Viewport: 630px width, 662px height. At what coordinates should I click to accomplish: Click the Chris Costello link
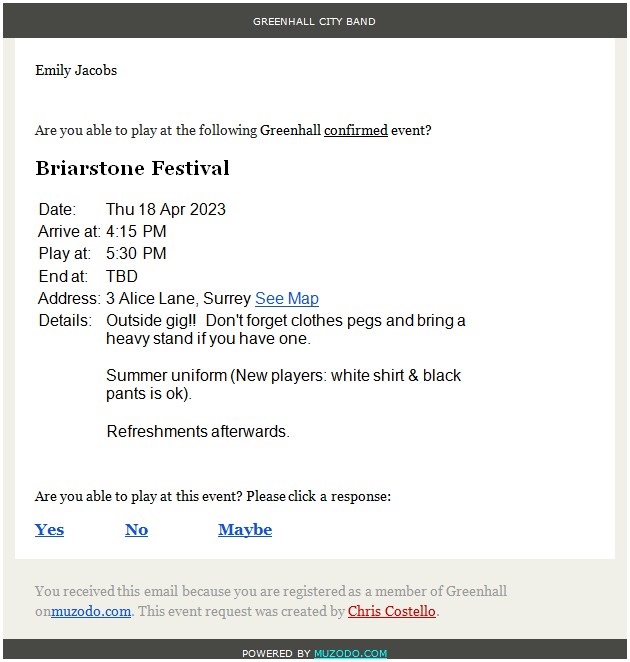(392, 611)
